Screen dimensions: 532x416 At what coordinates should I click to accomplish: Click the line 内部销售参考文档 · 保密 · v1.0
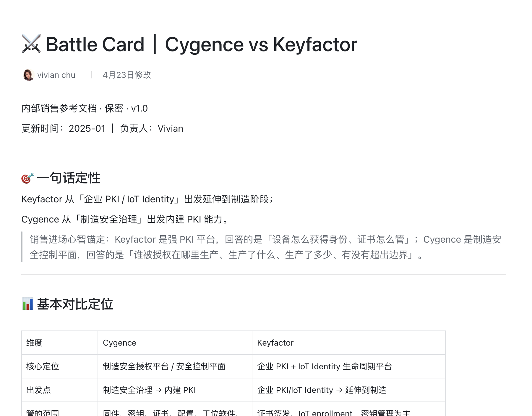click(85, 108)
